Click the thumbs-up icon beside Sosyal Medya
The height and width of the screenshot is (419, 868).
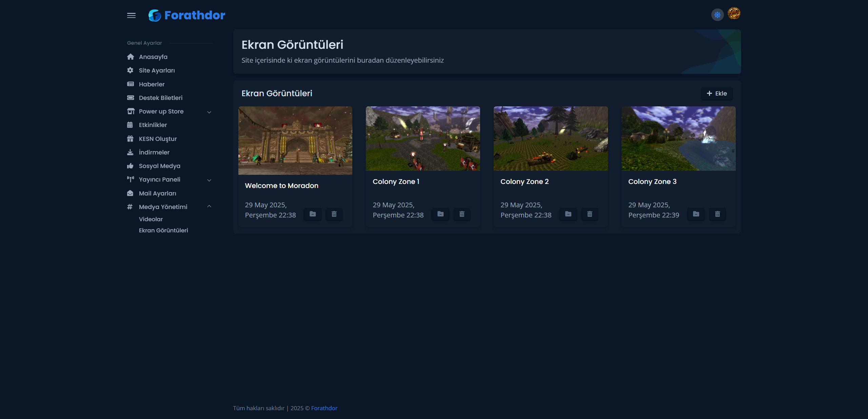(130, 166)
